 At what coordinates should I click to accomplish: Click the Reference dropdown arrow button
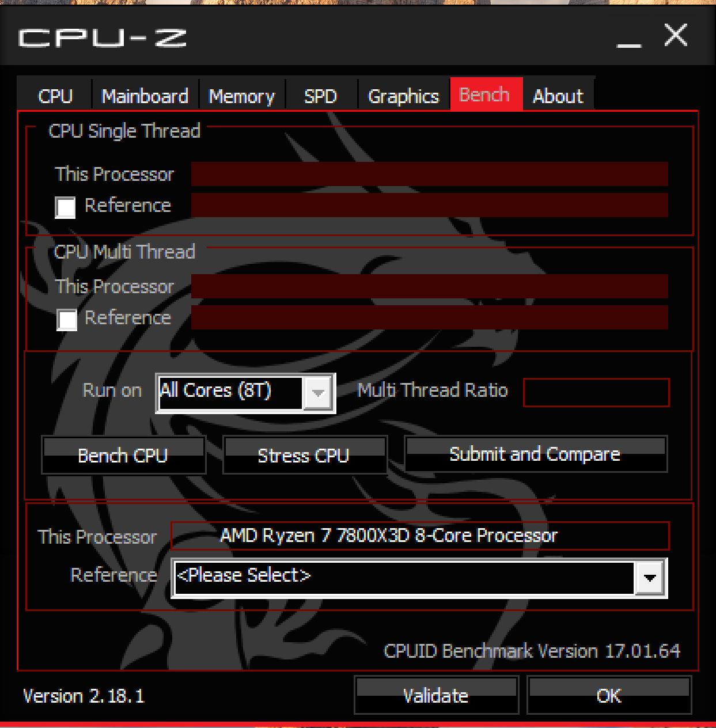(650, 578)
